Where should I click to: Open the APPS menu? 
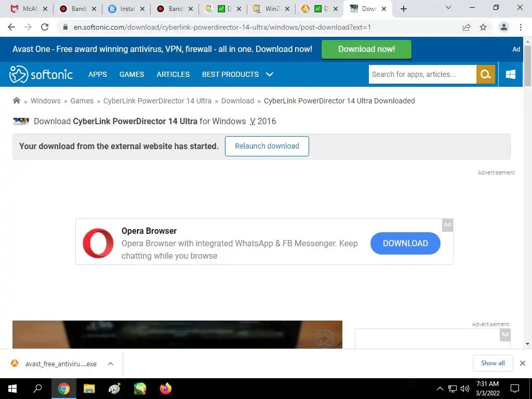point(97,74)
